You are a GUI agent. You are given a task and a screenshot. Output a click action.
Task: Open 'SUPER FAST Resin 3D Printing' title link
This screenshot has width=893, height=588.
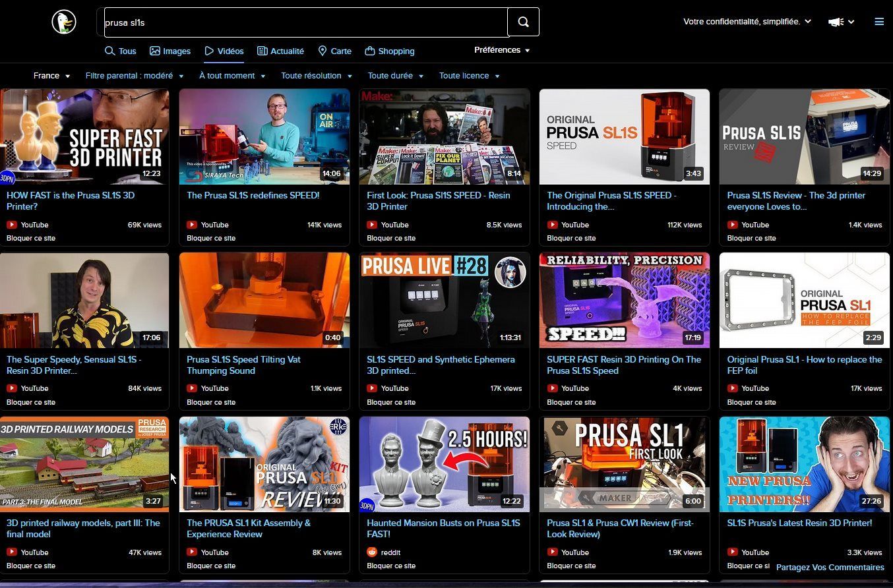624,365
